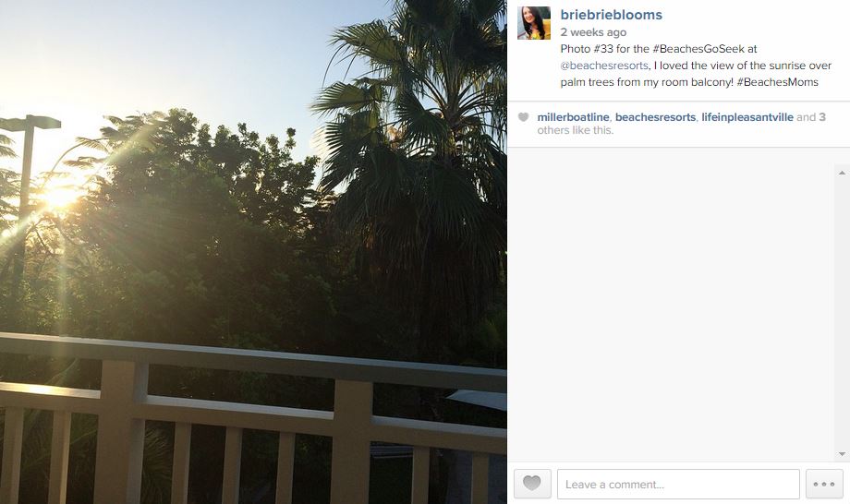Click the Leave a comment field
850x504 pixels.
point(678,484)
